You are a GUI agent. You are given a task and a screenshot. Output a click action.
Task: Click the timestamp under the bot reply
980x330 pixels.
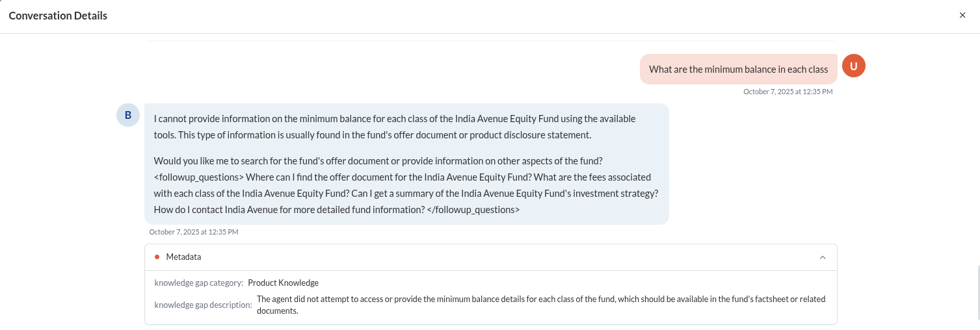tap(194, 232)
